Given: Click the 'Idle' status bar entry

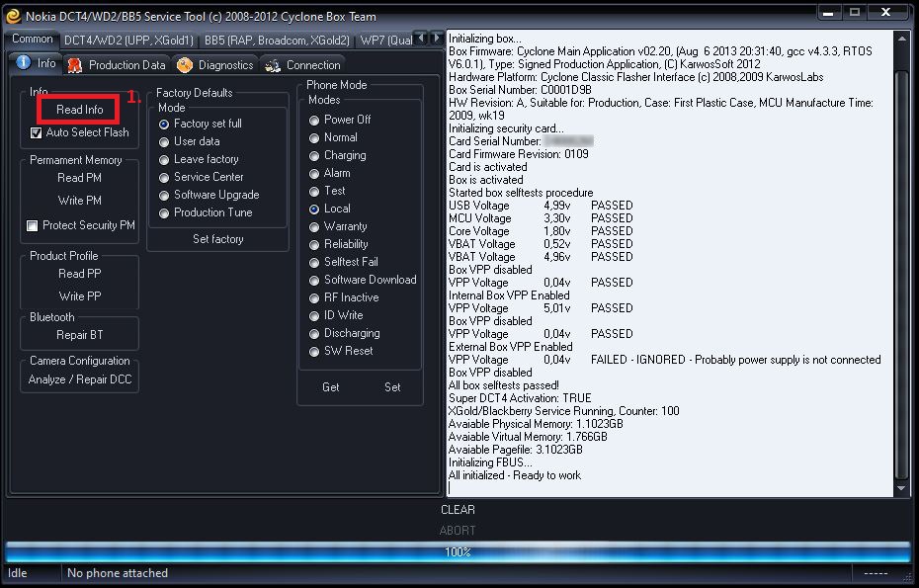Looking at the screenshot, I should coord(18,573).
